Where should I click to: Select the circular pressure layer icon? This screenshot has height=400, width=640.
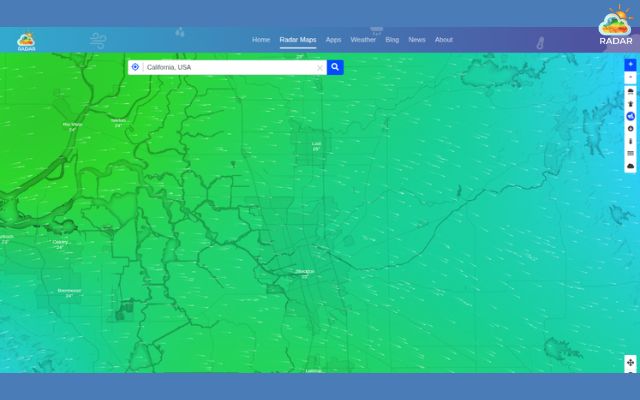point(630,129)
